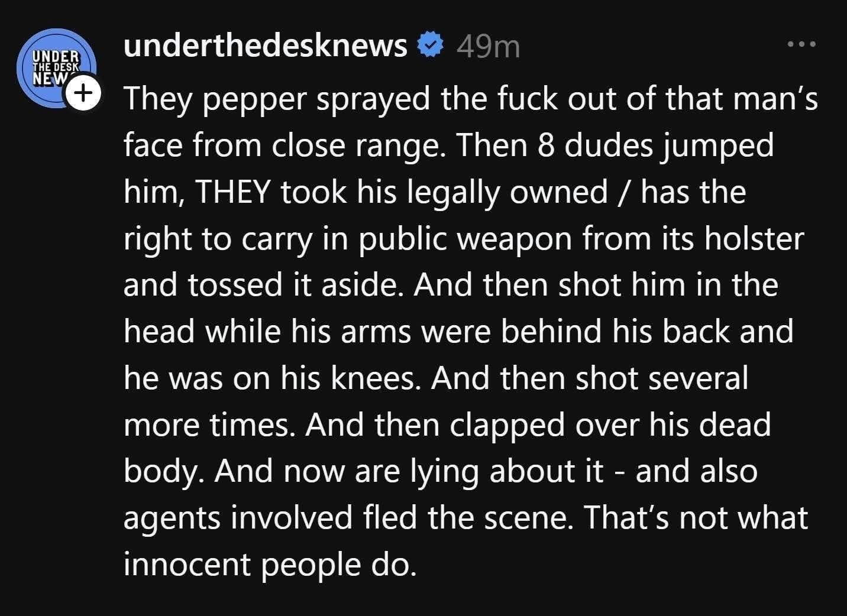Click the phrase 8 dudes jumped him
This screenshot has width=847, height=616.
coord(657,145)
